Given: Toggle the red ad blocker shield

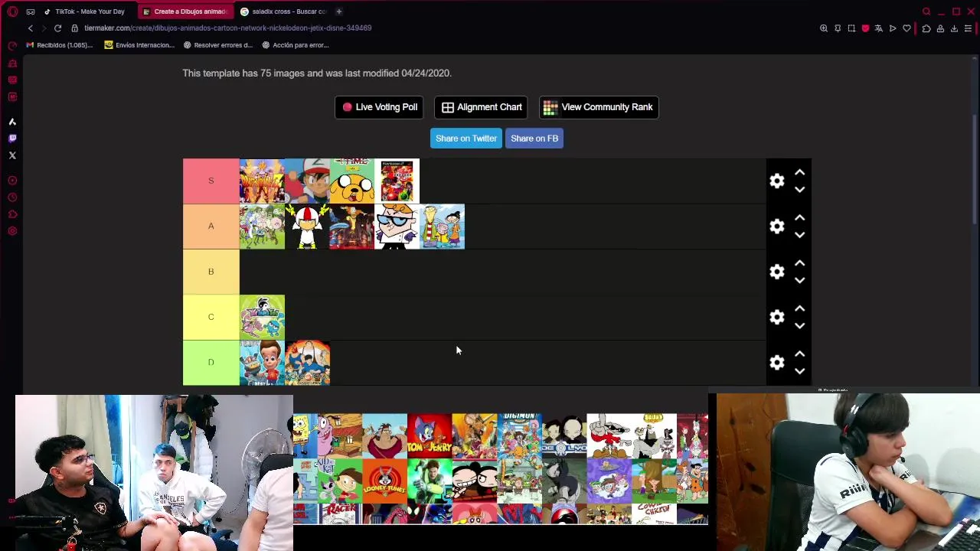Looking at the screenshot, I should (865, 28).
